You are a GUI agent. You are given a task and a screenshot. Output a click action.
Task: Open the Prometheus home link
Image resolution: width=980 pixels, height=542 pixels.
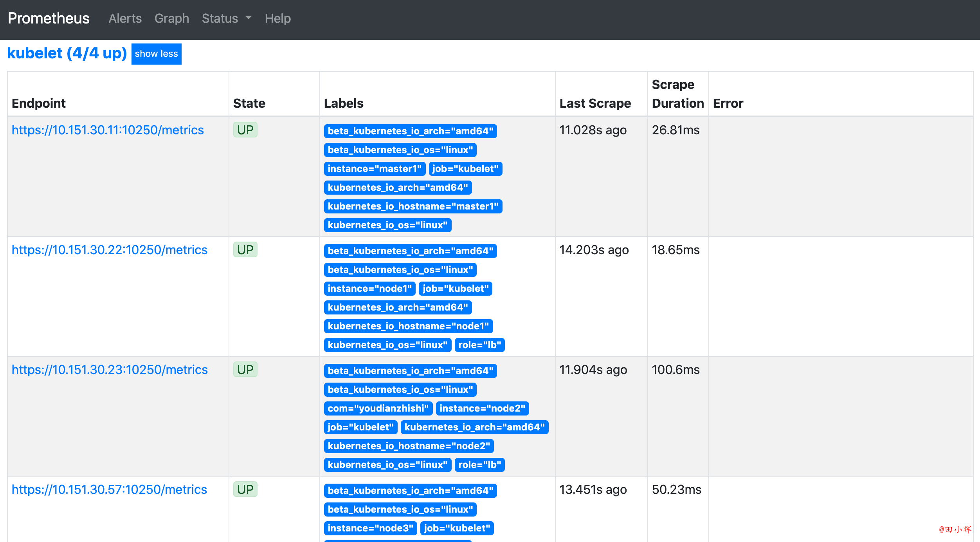click(49, 18)
